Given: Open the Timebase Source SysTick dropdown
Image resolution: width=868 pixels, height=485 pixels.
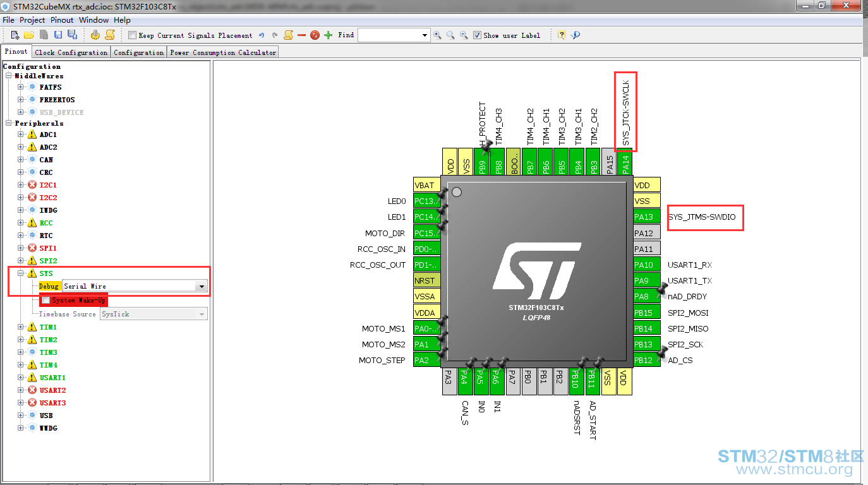Looking at the screenshot, I should [202, 314].
